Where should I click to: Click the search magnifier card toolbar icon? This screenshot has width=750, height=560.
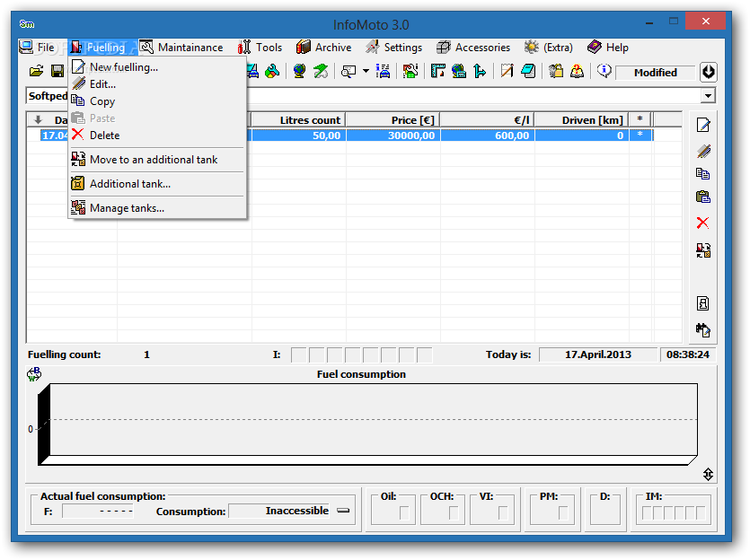point(349,72)
